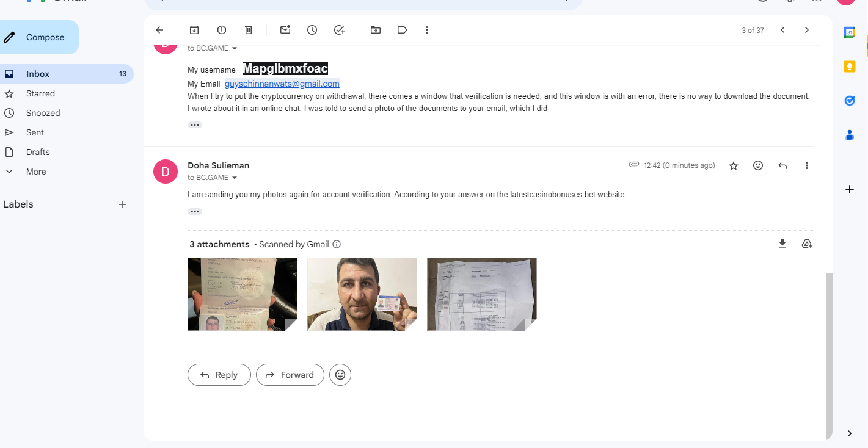Click the Reply button below attachments
Viewport: 868px width, 448px height.
[x=219, y=375]
